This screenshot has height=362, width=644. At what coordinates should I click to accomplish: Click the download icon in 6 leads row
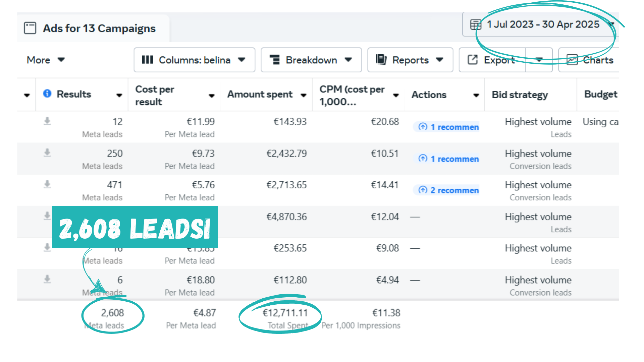point(47,279)
